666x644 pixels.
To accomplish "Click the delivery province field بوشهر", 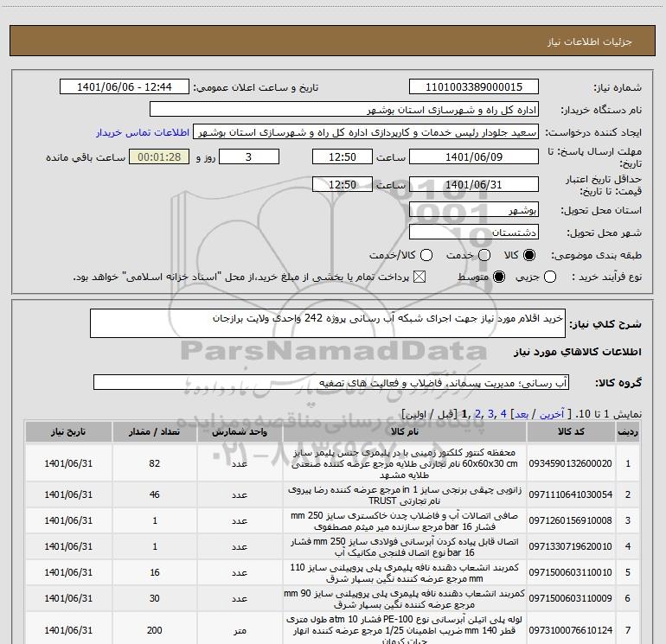I will pos(474,210).
